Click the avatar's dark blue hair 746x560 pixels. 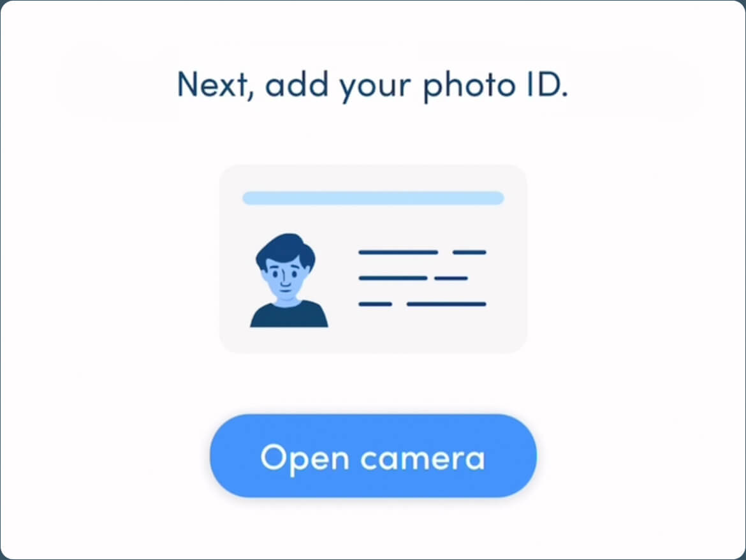286,250
